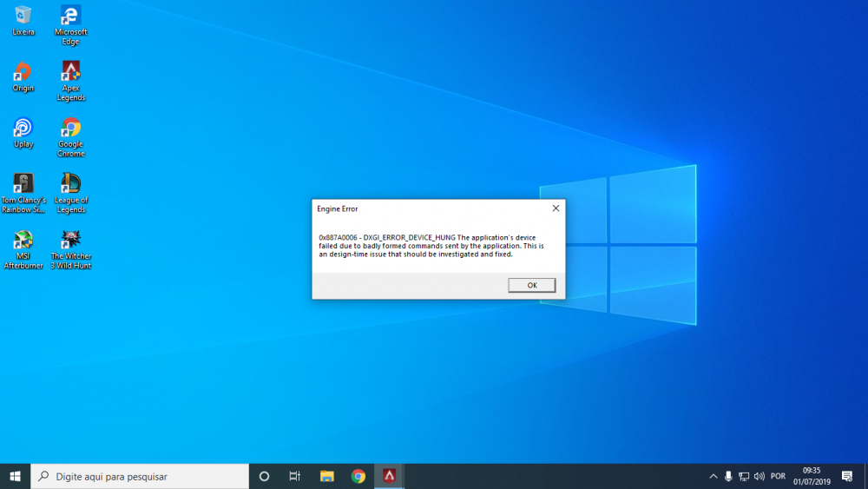The width and height of the screenshot is (868, 489).
Task: Open the Lixeira recycle bin icon
Action: (23, 21)
